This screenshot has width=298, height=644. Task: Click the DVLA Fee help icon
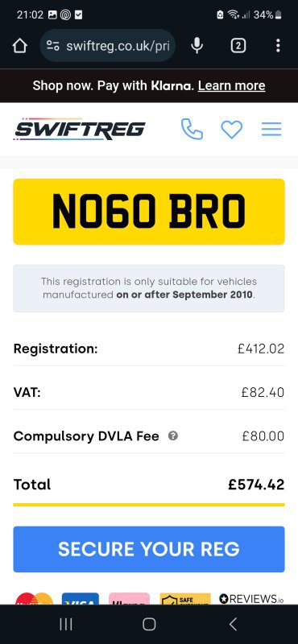pyautogui.click(x=173, y=436)
